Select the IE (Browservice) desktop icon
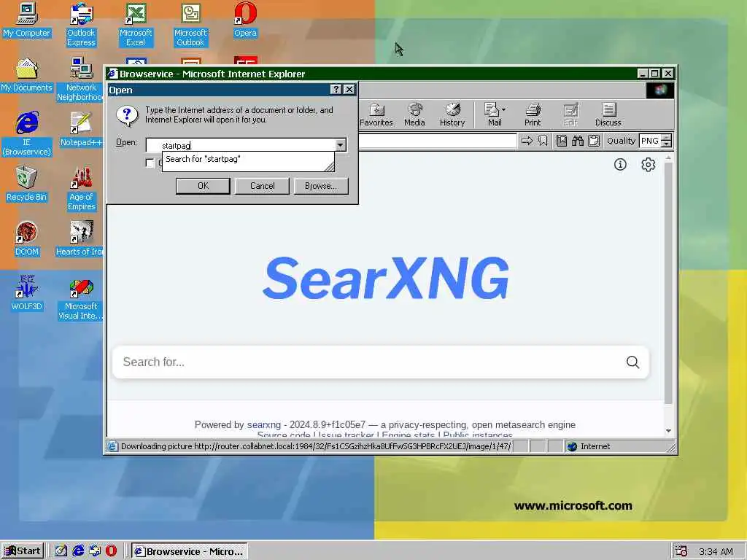Screen dimensions: 747x560 26,134
